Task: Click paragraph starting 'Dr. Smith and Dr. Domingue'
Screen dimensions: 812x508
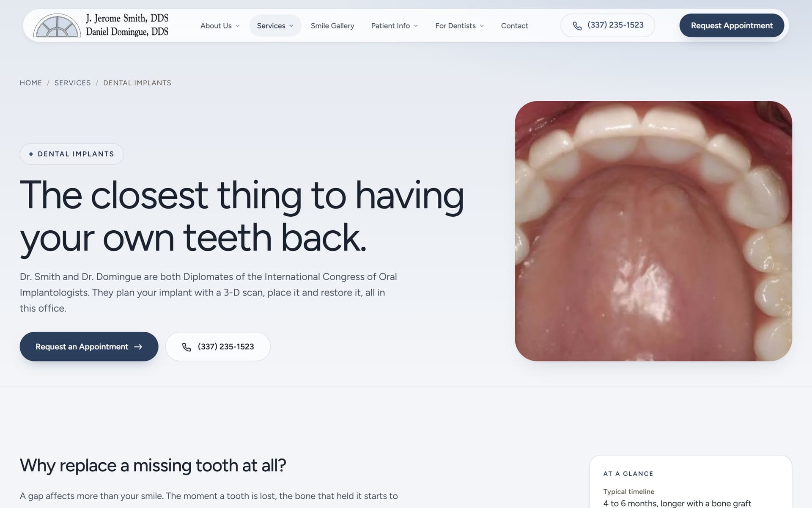Action: (x=208, y=293)
